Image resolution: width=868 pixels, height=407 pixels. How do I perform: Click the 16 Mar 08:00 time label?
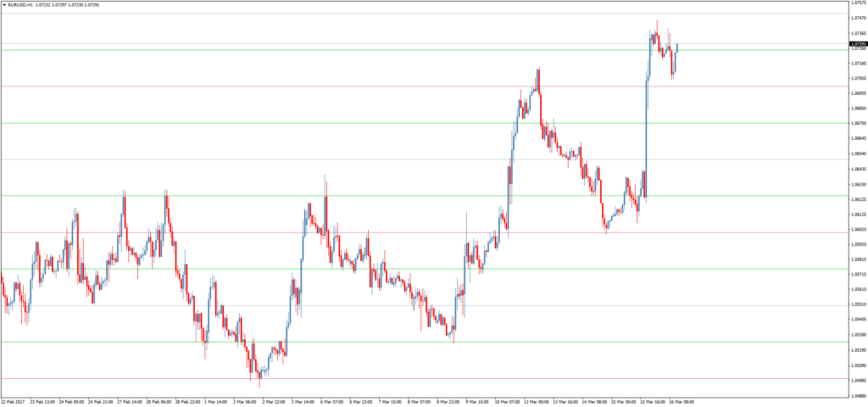682,402
